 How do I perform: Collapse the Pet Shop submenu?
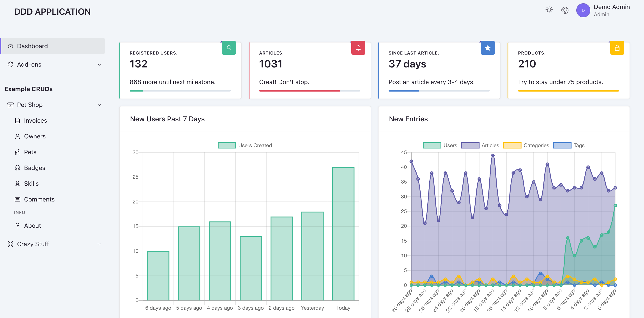tap(99, 105)
